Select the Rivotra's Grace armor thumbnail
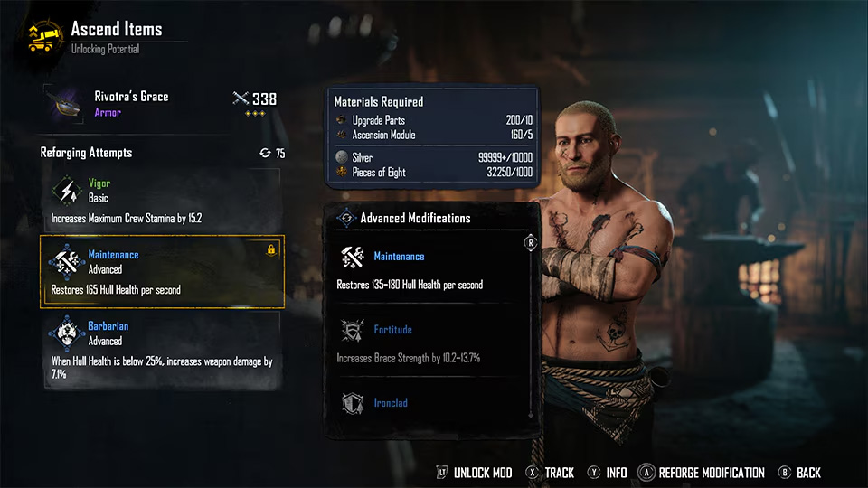 64,104
